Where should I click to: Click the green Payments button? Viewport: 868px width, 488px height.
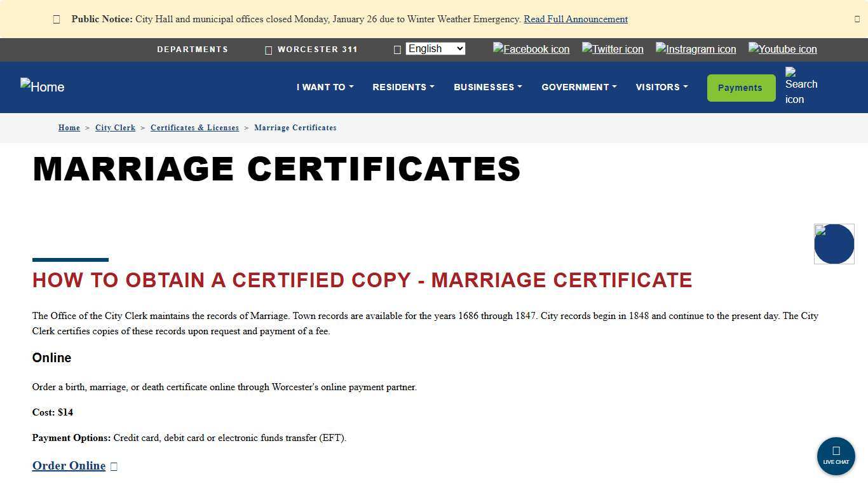[x=741, y=88]
